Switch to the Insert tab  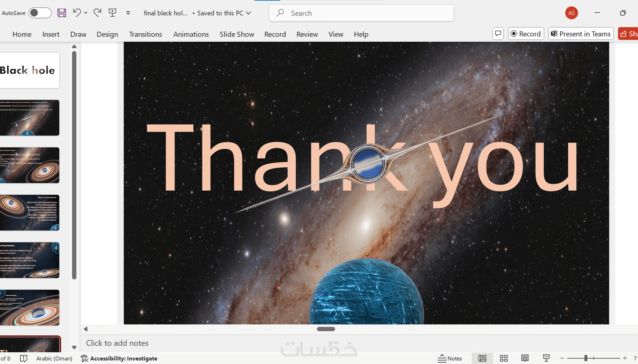click(x=51, y=34)
